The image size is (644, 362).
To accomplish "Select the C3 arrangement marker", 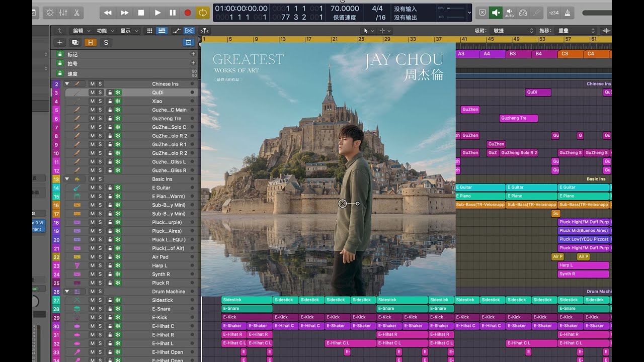I will pyautogui.click(x=571, y=54).
